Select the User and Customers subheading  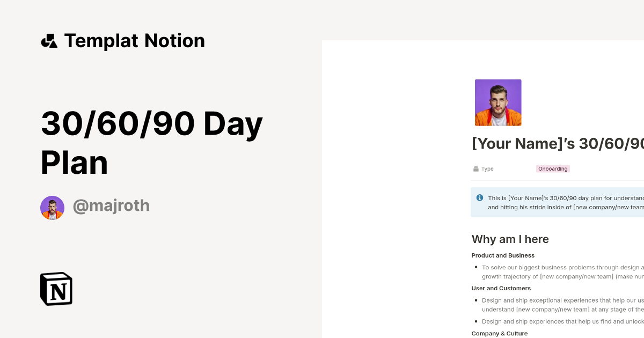(501, 288)
